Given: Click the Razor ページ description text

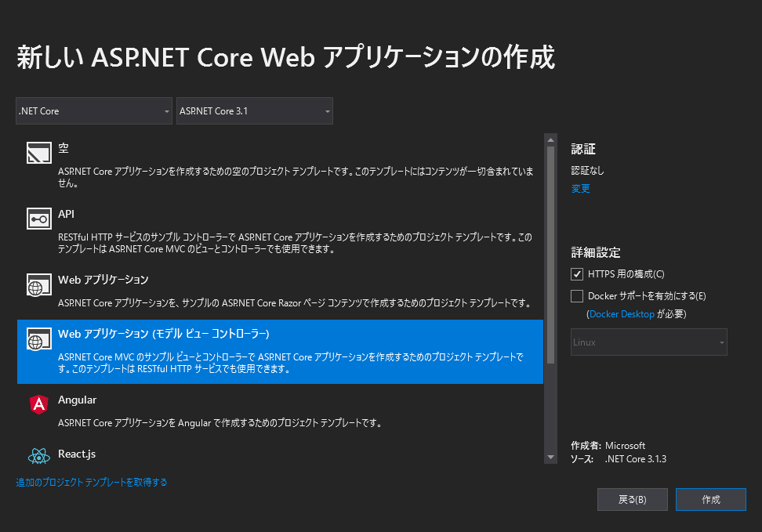Looking at the screenshot, I should [294, 302].
